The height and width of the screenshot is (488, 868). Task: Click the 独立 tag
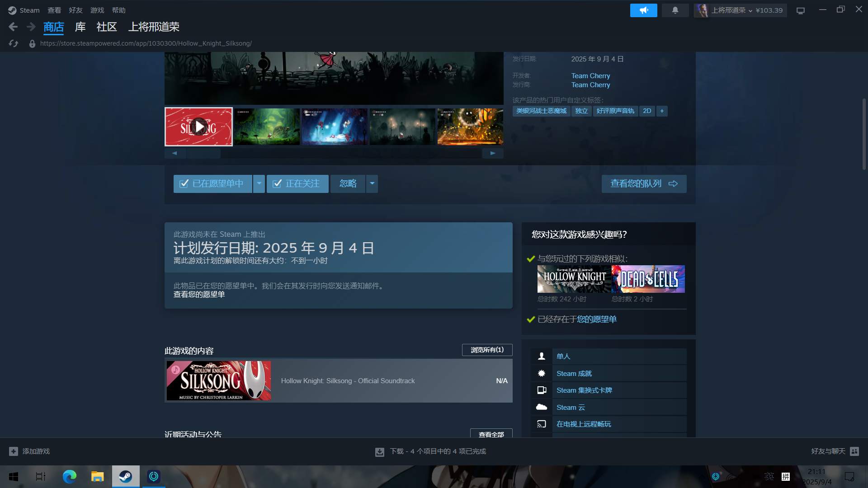pos(581,111)
